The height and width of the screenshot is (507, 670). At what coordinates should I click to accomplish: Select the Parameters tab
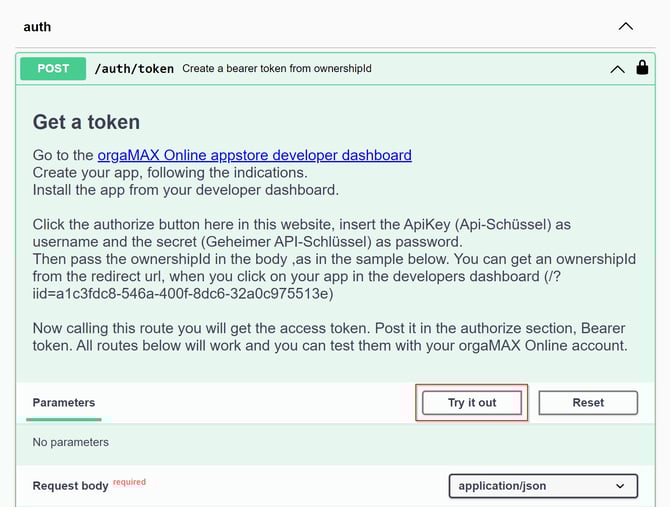pos(64,402)
